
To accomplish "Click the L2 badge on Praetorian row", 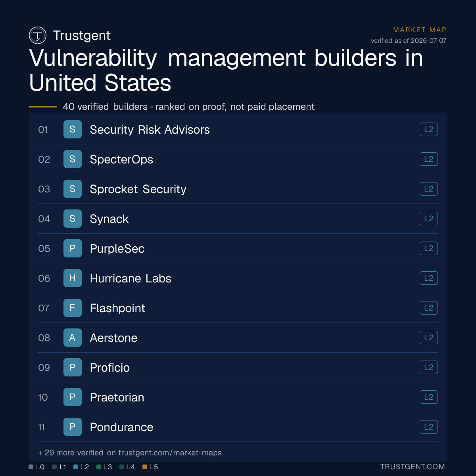I will tap(429, 397).
